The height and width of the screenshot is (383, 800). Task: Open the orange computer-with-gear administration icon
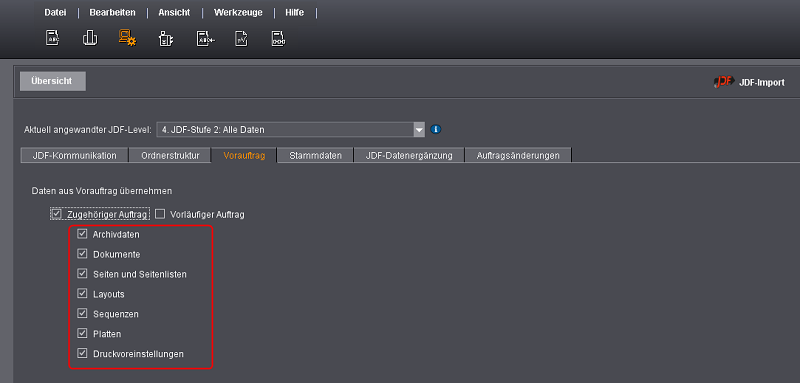pos(127,38)
